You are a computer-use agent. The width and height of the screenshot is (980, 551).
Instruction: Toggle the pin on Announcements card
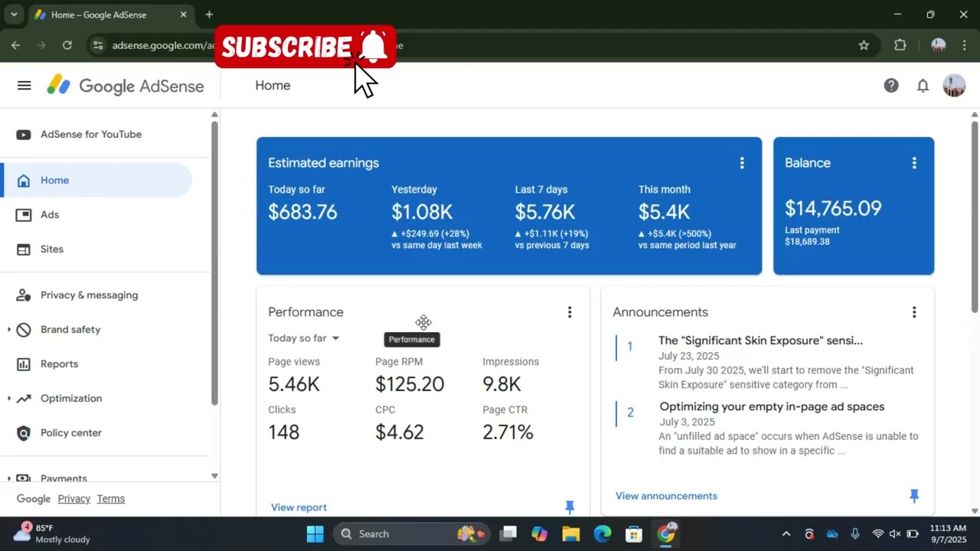[x=913, y=496]
